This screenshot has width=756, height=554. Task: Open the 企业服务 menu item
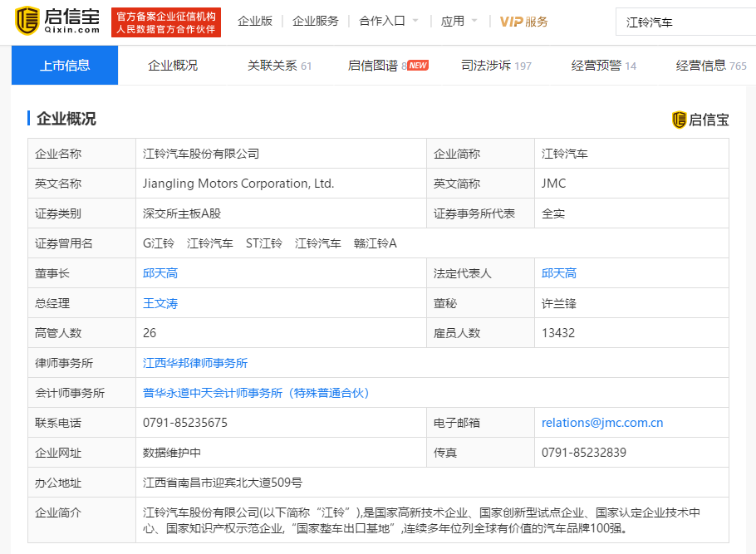tap(316, 22)
